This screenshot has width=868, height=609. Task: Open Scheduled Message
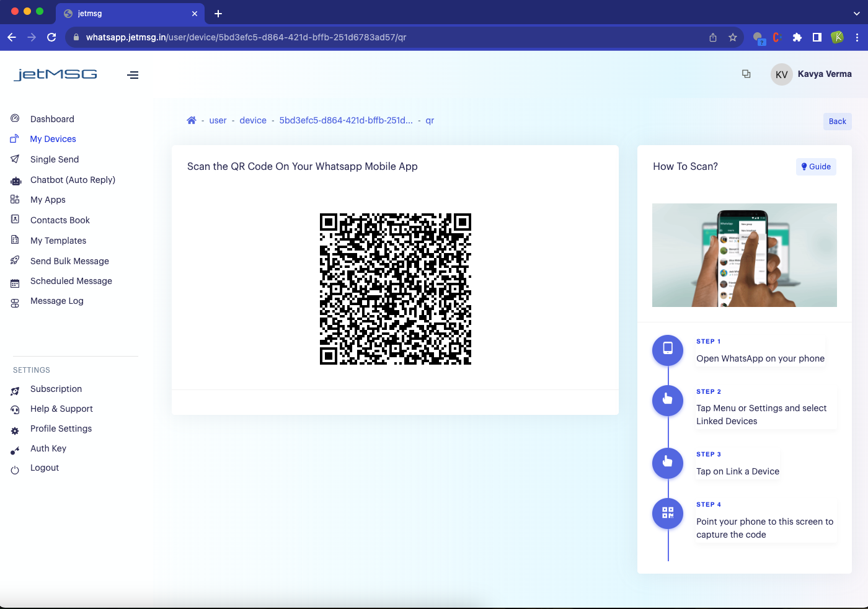click(x=71, y=281)
